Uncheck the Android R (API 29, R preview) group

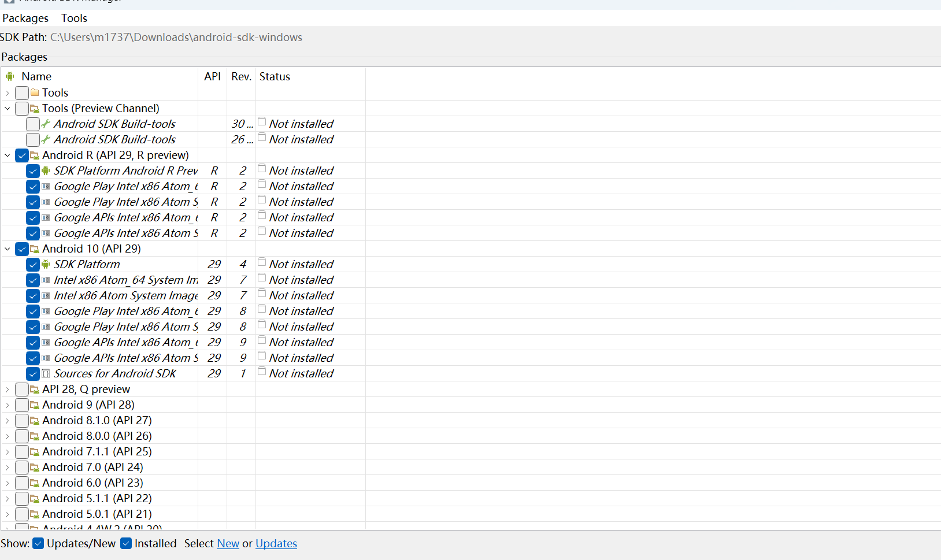[x=22, y=155]
